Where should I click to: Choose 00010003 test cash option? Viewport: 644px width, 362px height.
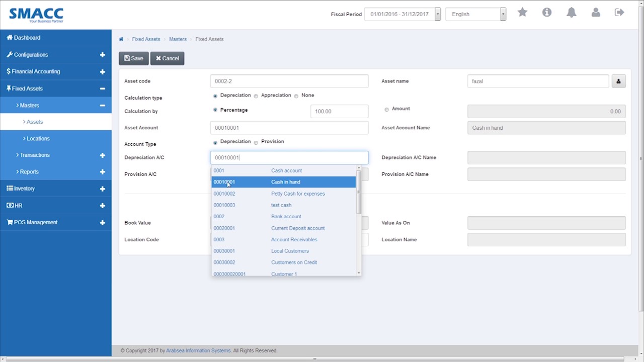[x=284, y=205]
